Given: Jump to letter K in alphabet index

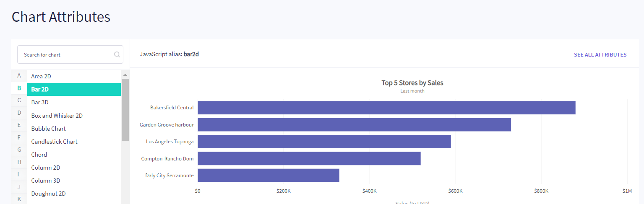Looking at the screenshot, I should click(19, 199).
